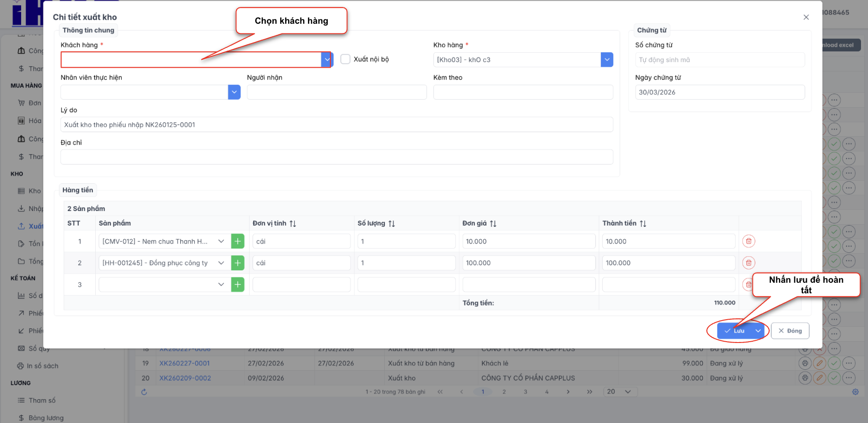Enable the Xuất nội bộ checkbox
Viewport: 868px width, 423px height.
coord(346,59)
